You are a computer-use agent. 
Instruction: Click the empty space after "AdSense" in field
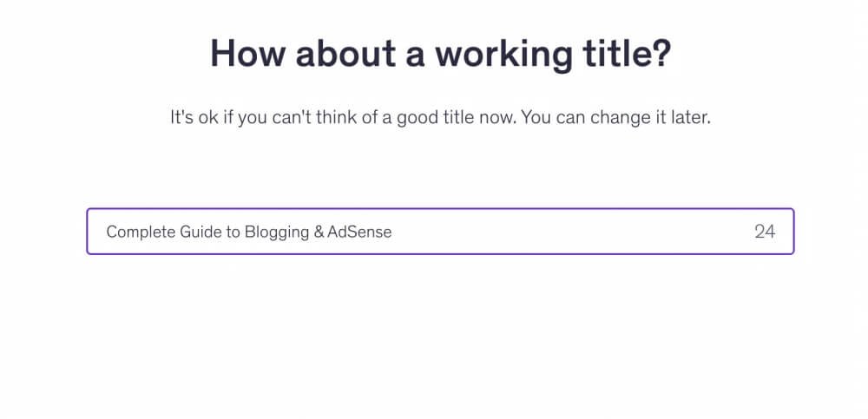[x=564, y=232]
